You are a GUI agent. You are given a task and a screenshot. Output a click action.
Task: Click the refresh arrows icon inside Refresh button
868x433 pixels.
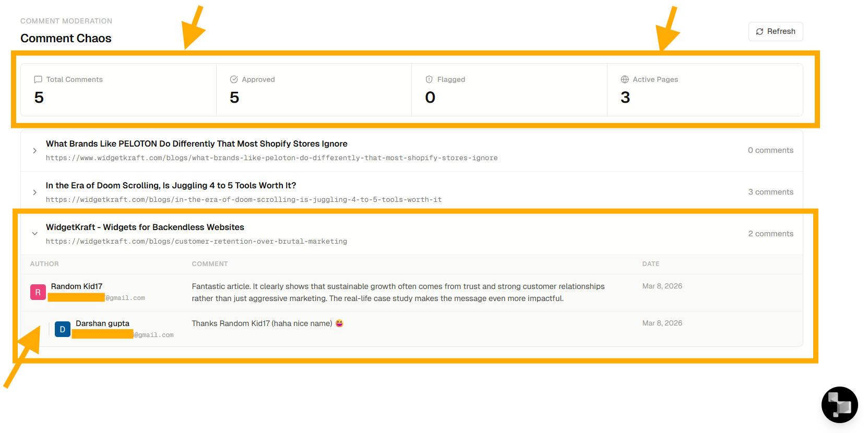click(x=759, y=32)
